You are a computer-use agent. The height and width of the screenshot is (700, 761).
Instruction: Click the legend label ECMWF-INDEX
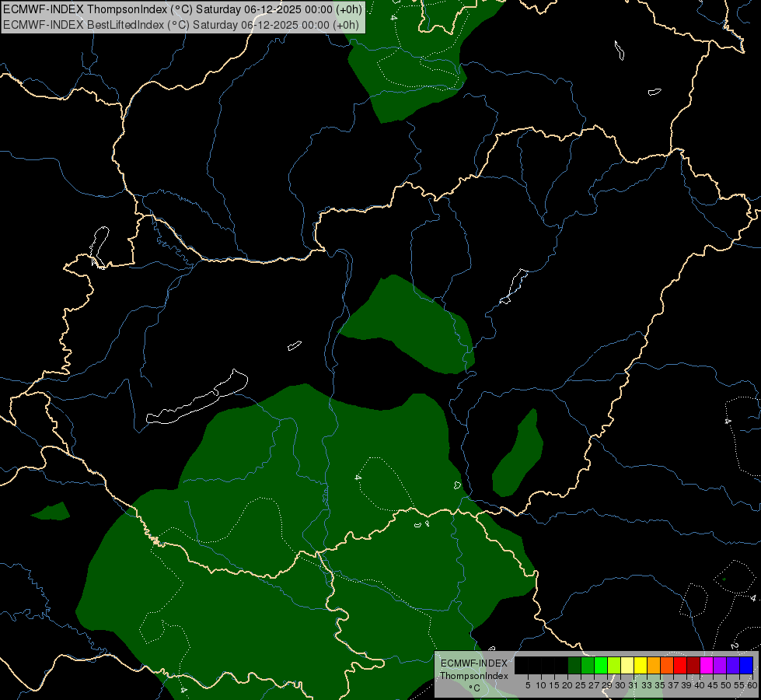(474, 663)
